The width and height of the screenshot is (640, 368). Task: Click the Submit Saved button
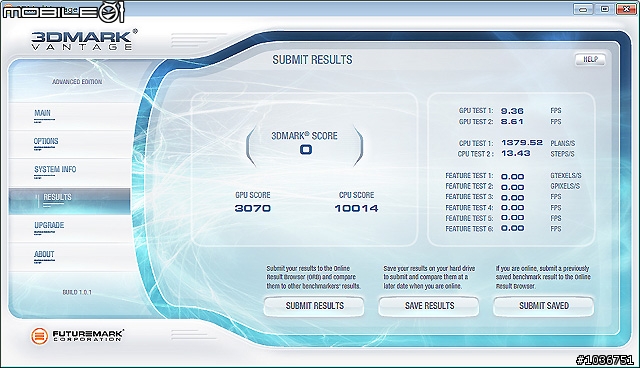543,306
